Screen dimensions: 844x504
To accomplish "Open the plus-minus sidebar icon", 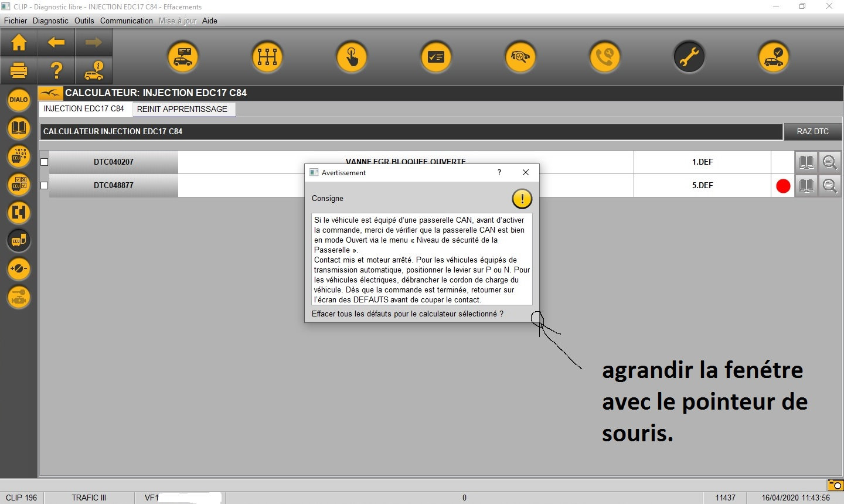I will pos(19,269).
